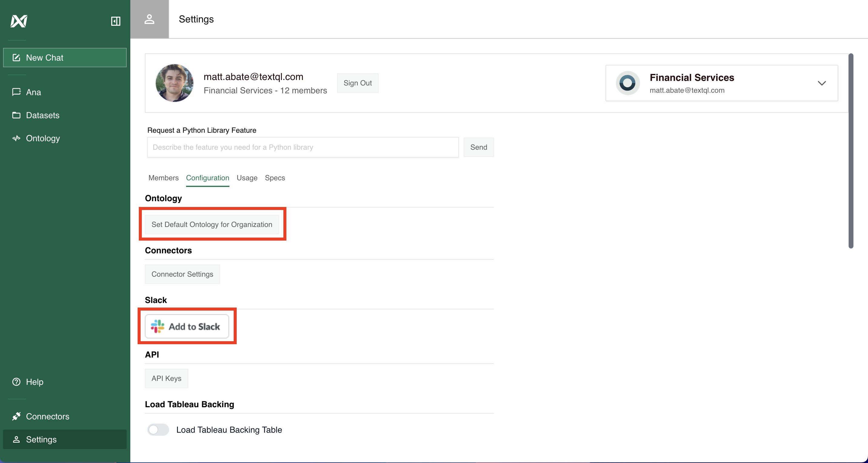
Task: Click the TextQL logo in sidebar
Action: (18, 21)
